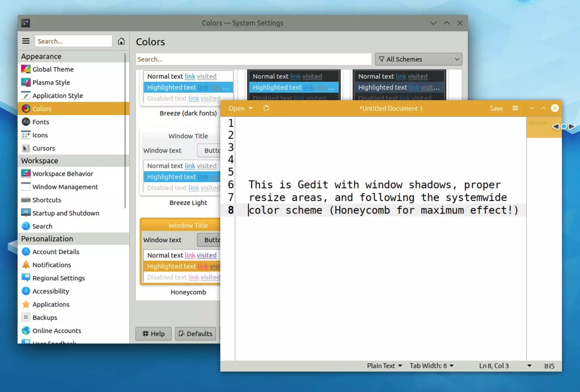The image size is (580, 392).
Task: Open the hamburger menu in System Settings sidebar
Action: [26, 41]
